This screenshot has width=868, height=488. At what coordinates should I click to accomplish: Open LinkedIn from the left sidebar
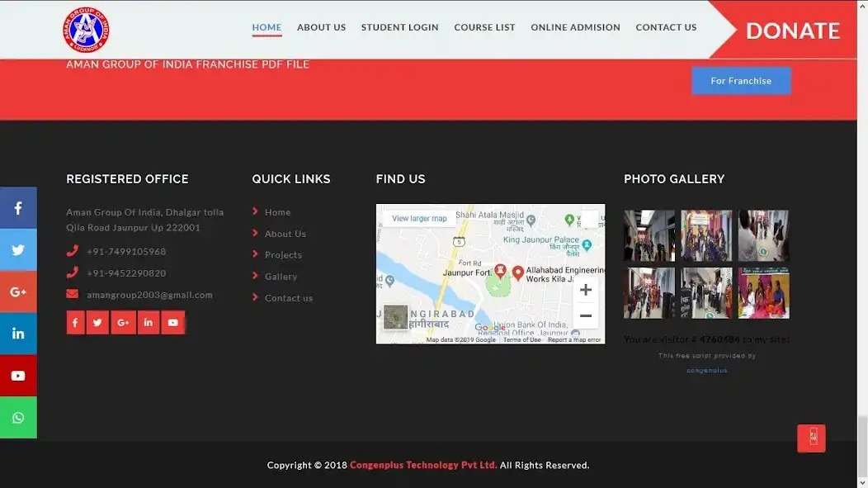18,334
